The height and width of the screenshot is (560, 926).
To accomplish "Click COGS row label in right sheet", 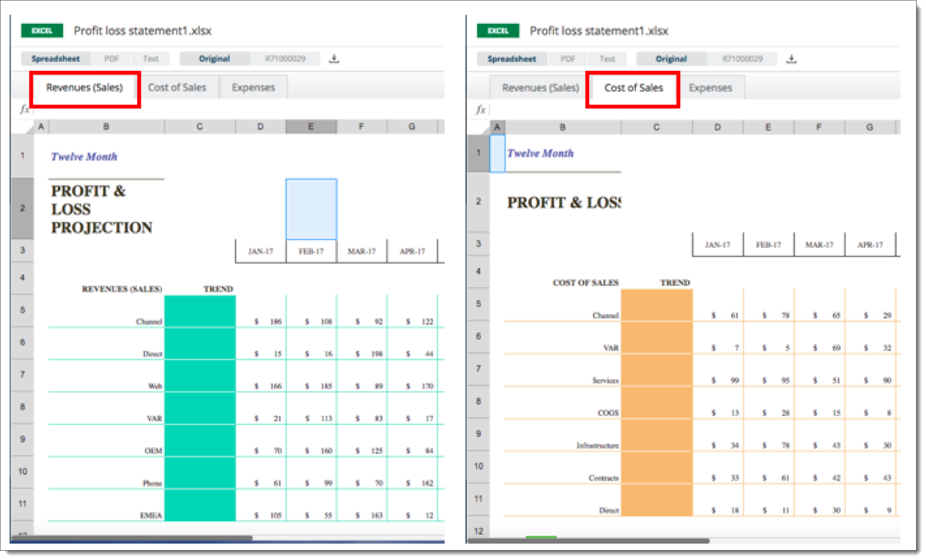I will click(x=608, y=413).
